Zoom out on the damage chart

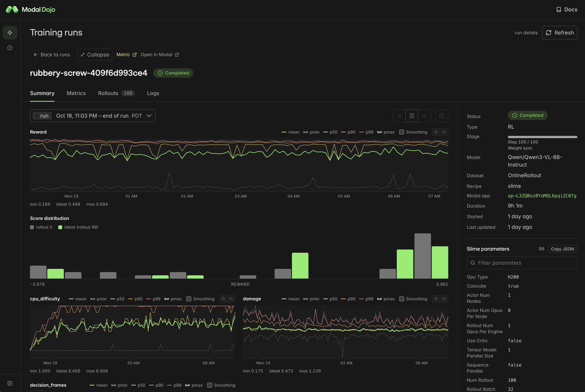444,299
